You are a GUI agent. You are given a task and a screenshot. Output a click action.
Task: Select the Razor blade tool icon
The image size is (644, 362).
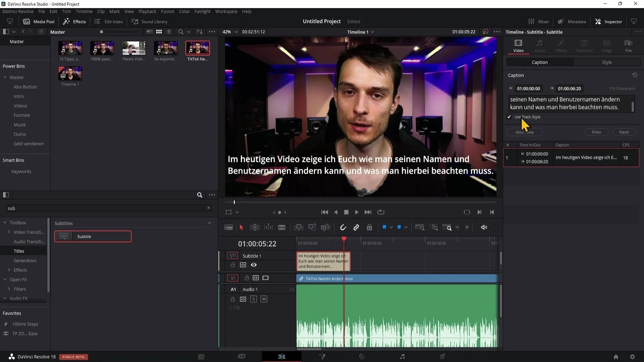tap(282, 227)
